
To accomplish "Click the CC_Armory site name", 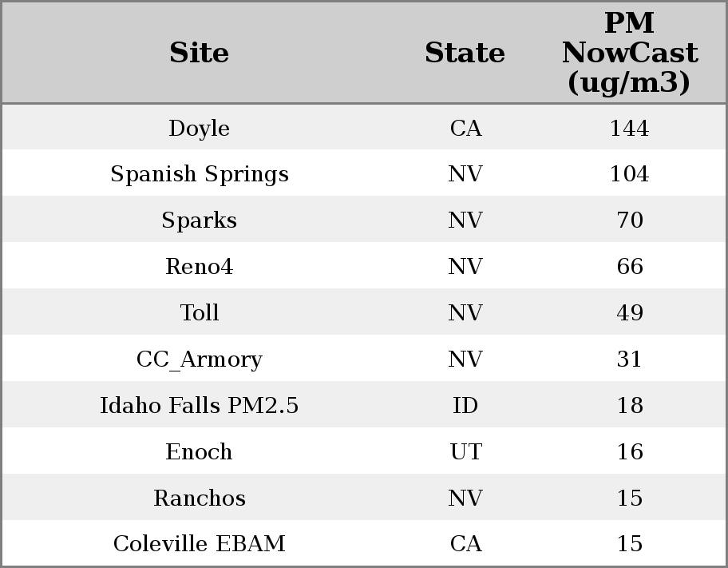I will click(x=200, y=359).
